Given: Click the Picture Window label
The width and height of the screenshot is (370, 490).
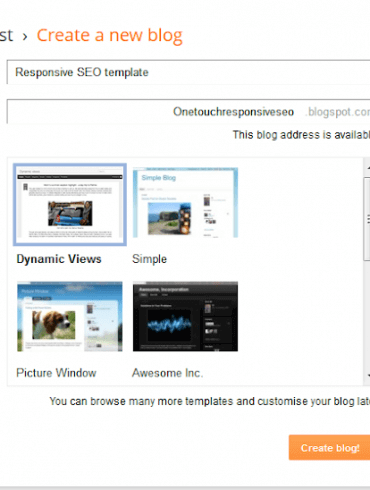Looking at the screenshot, I should click(56, 373).
